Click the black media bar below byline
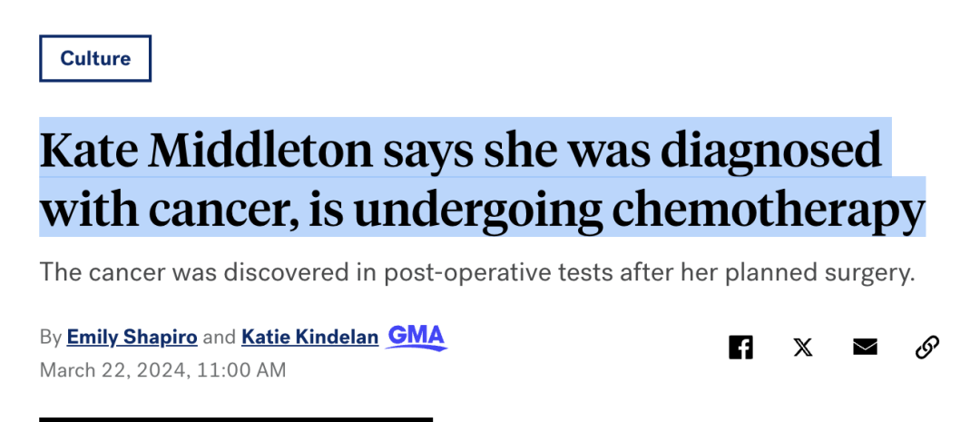The image size is (980, 422). pos(236,419)
